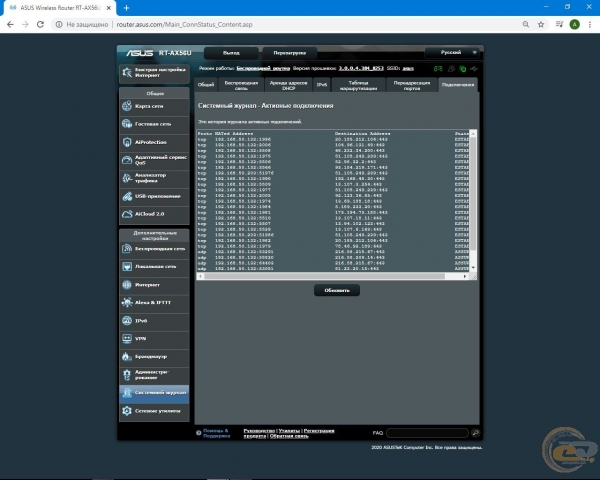Click the connections log vertical scrollbar thumb
This screenshot has height=480, width=600.
473,194
